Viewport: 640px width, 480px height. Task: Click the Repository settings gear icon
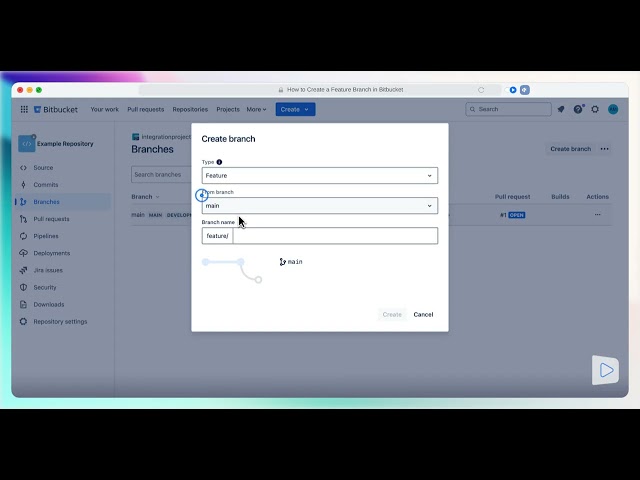[x=23, y=322]
